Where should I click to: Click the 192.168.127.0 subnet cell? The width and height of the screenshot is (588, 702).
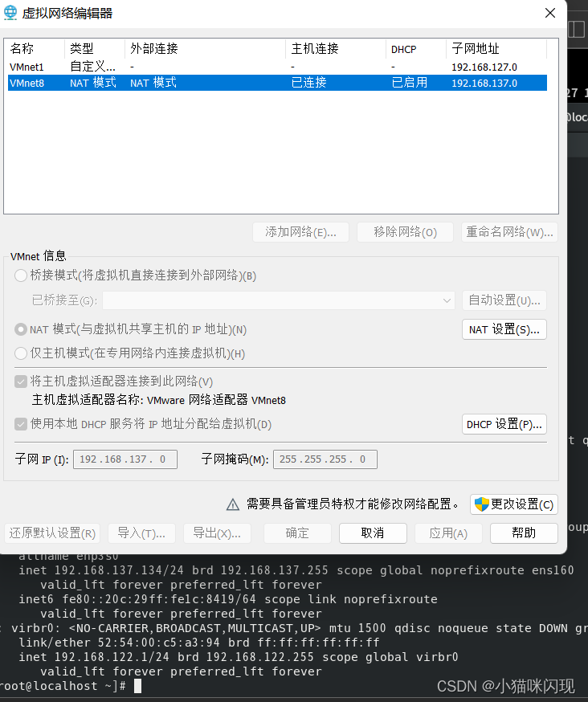coord(484,67)
